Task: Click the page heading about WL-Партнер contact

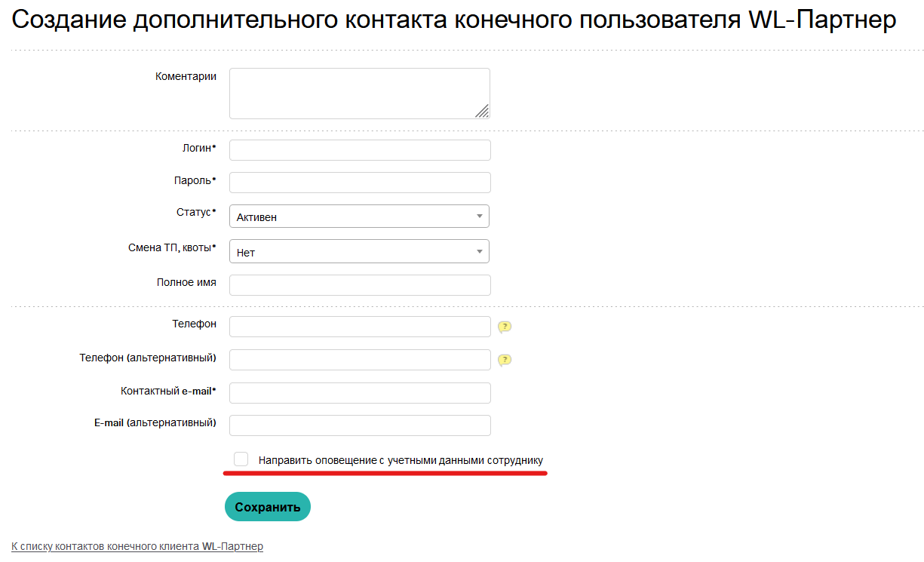Action: point(453,20)
